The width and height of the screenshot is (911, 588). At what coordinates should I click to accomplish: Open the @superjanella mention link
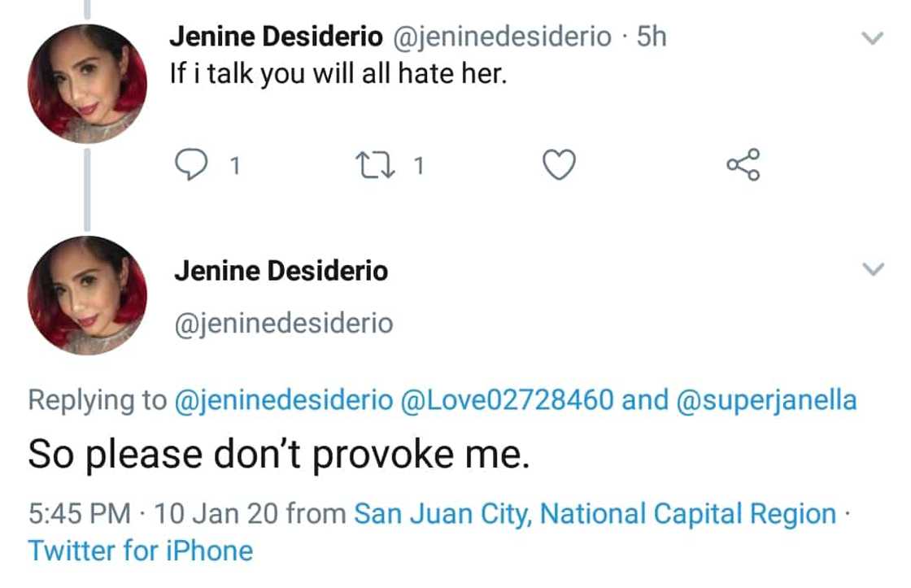pyautogui.click(x=766, y=400)
